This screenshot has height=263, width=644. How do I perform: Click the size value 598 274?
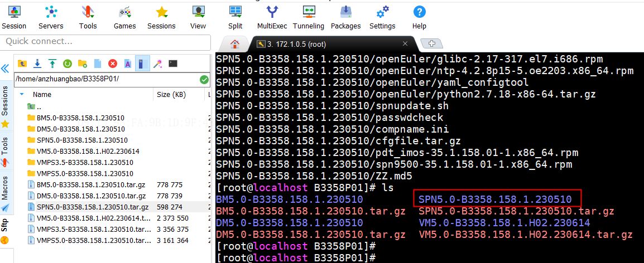click(170, 207)
